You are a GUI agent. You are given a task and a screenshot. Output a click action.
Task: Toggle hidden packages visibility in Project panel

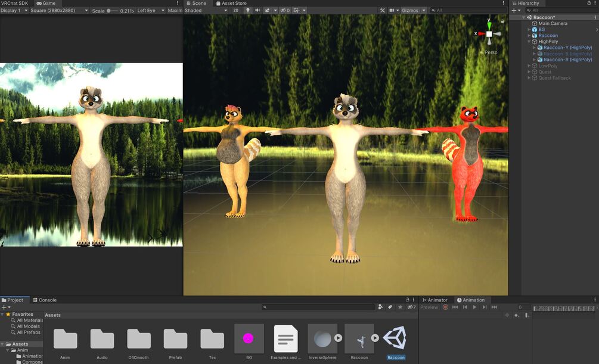tap(411, 307)
